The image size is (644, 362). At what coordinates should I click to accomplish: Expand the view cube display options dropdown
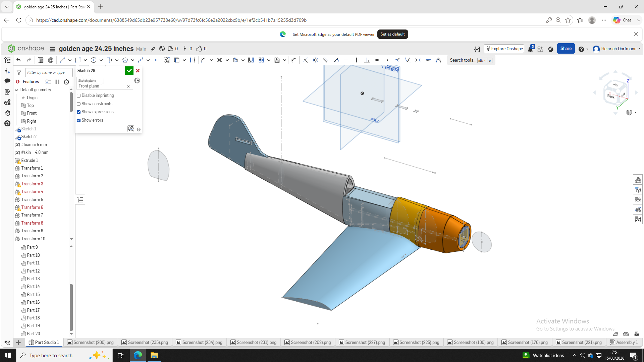tap(636, 113)
